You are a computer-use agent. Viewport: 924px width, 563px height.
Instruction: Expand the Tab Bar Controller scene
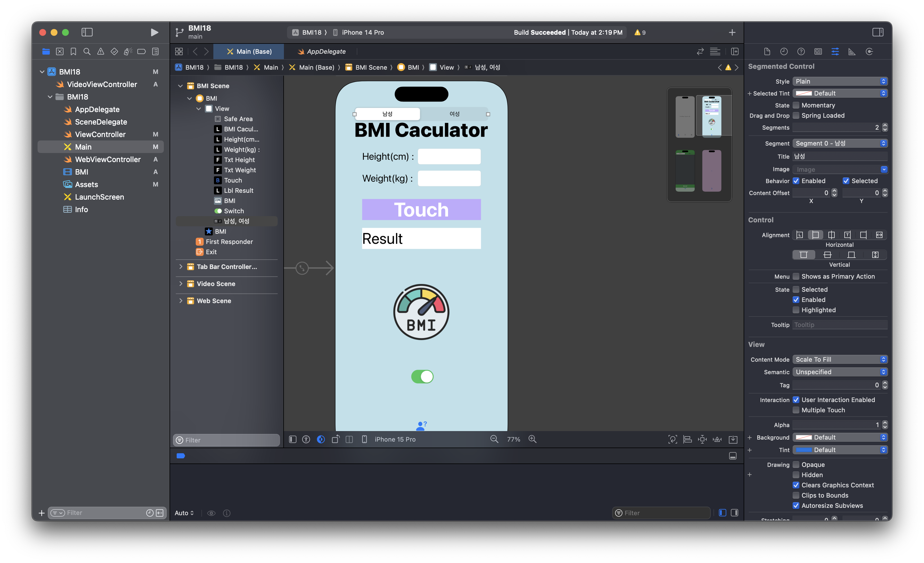pyautogui.click(x=181, y=266)
